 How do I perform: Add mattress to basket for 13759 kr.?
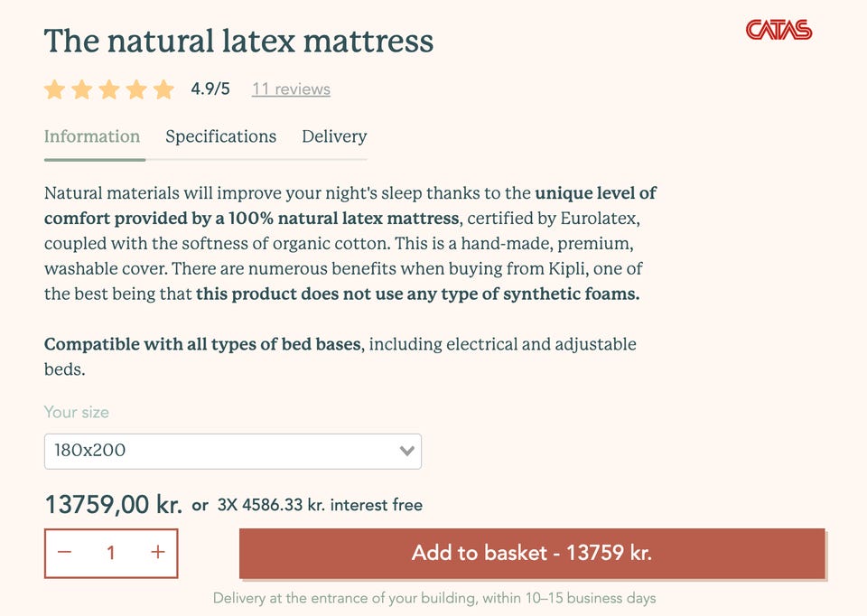[x=532, y=553]
